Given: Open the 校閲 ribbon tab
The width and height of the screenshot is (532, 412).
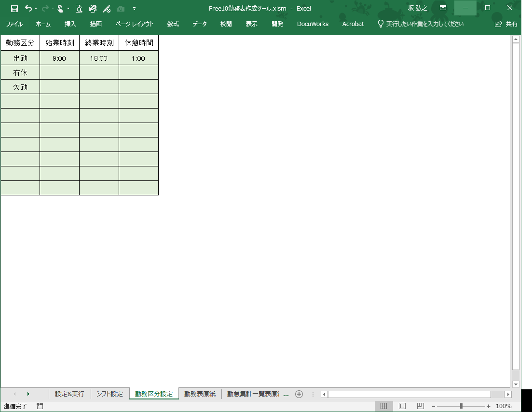Looking at the screenshot, I should point(226,24).
